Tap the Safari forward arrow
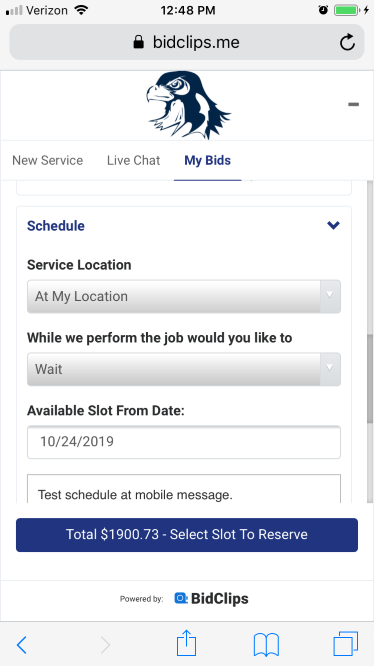Viewport: 374px width, 666px height. tap(105, 645)
